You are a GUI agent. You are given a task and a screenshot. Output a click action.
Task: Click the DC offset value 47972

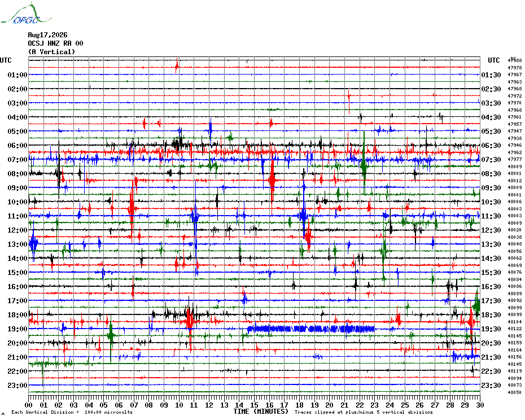tap(515, 96)
